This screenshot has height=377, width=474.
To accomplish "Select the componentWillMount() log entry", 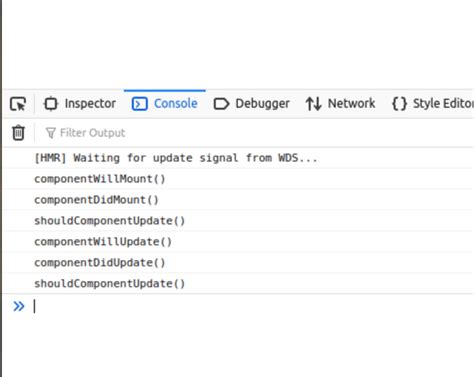I will click(238, 179).
